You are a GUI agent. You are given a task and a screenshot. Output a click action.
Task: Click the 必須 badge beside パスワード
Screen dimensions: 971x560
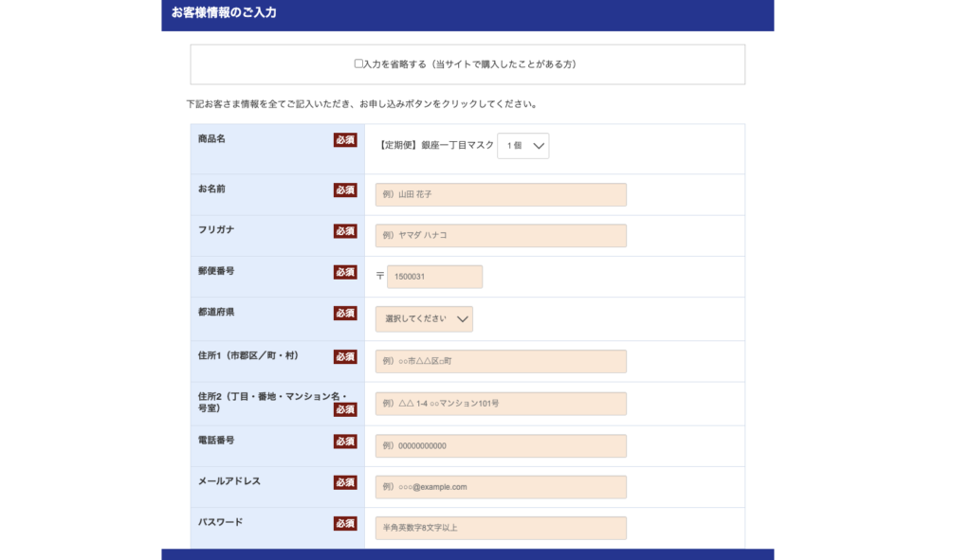tap(345, 524)
